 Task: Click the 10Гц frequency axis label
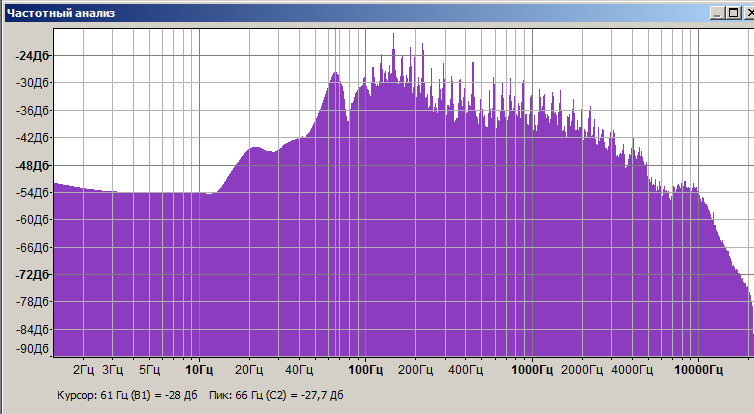point(199,370)
